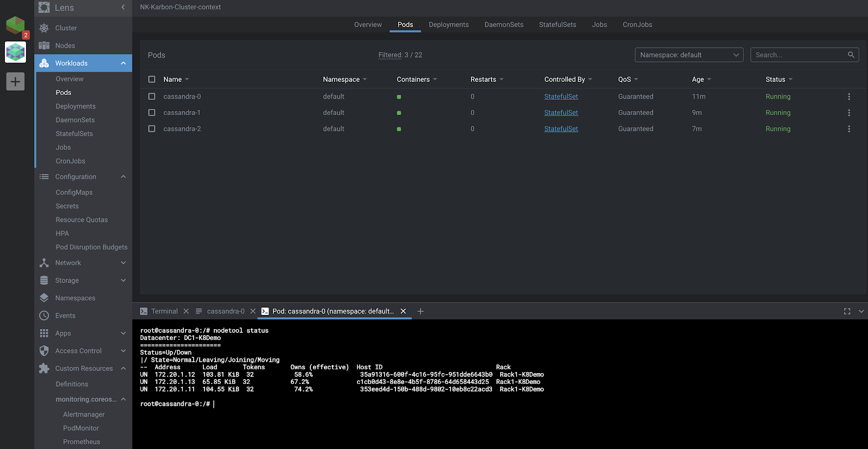Screen dimensions: 868x449
Task: Open actions menu for cassandra-1 row
Action: tap(849, 113)
